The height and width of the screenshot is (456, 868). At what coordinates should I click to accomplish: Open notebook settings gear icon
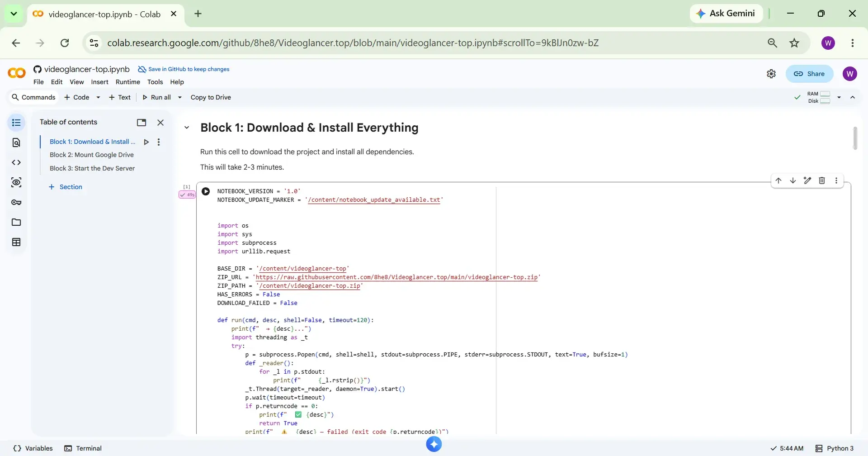tap(771, 74)
